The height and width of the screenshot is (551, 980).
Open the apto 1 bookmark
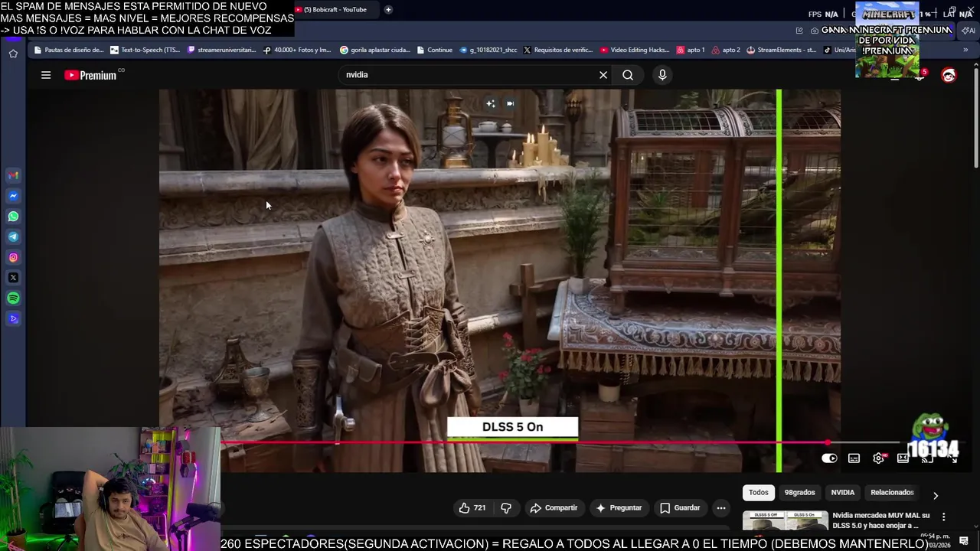pos(691,51)
